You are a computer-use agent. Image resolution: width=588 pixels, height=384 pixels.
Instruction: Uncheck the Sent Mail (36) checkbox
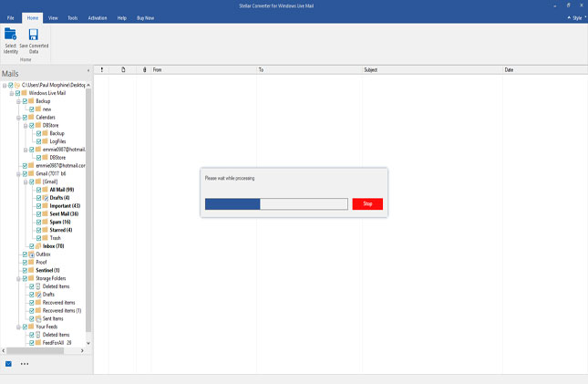[x=38, y=214]
